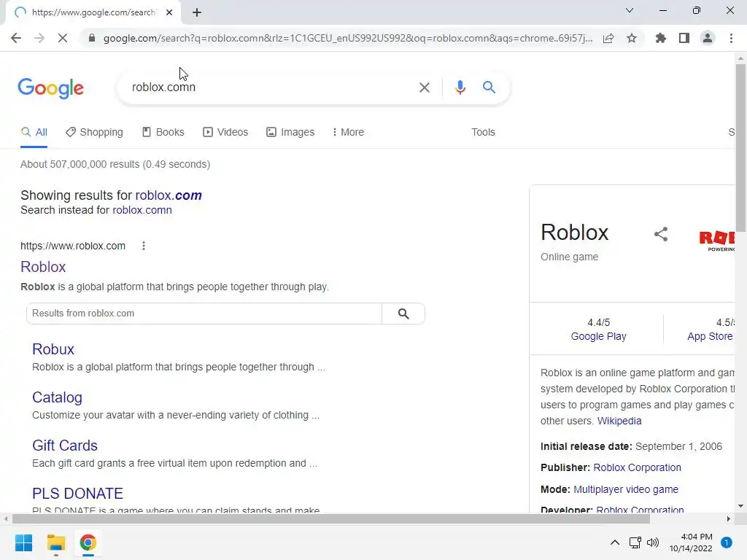747x560 pixels.
Task: Click the vertical scrollbar thumb
Action: click(740, 147)
